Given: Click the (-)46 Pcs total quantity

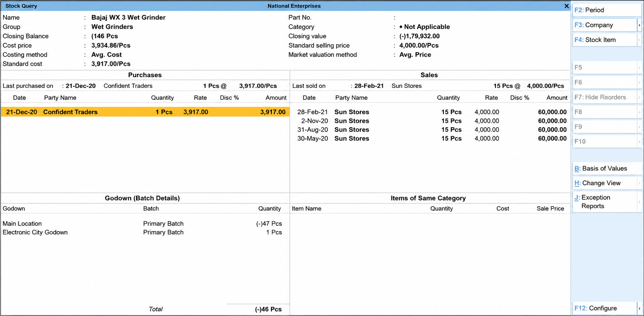Looking at the screenshot, I should click(268, 309).
